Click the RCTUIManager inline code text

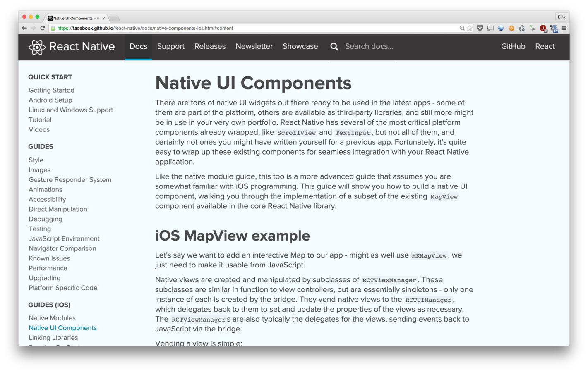click(x=428, y=300)
